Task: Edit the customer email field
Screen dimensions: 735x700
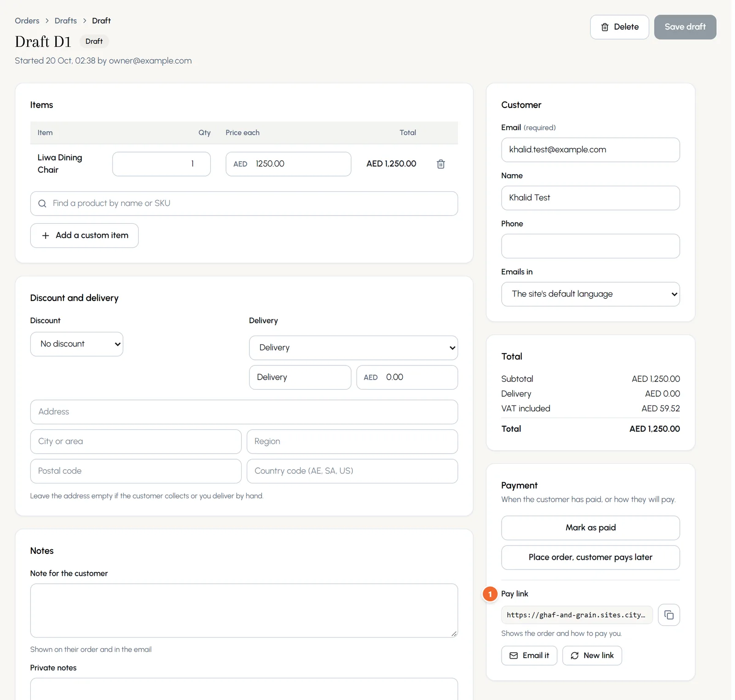Action: click(590, 150)
